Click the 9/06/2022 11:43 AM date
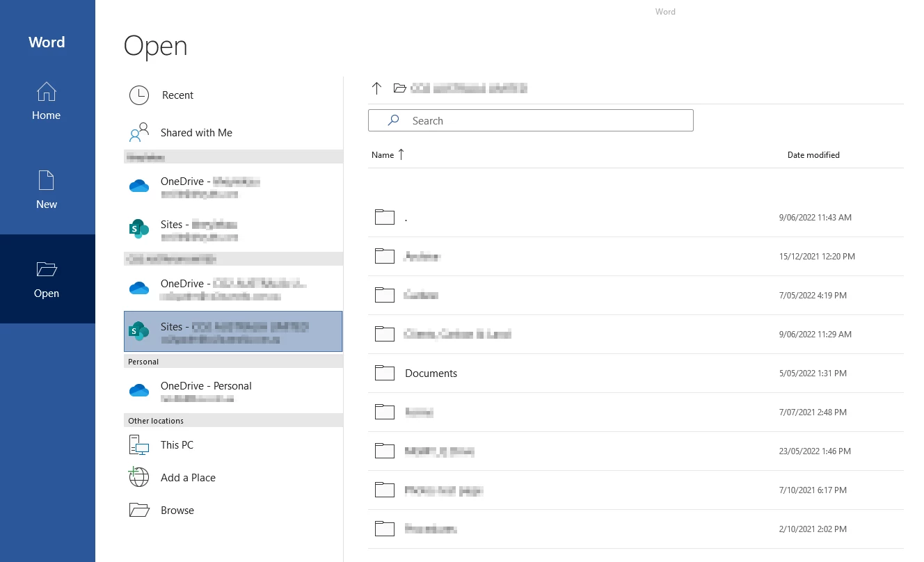924x562 pixels. [x=815, y=218]
